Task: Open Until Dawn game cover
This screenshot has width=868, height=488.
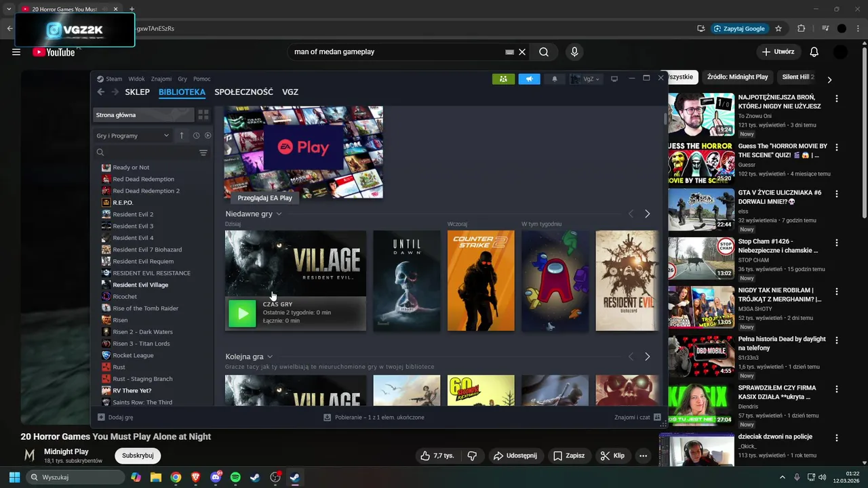Action: (x=407, y=281)
